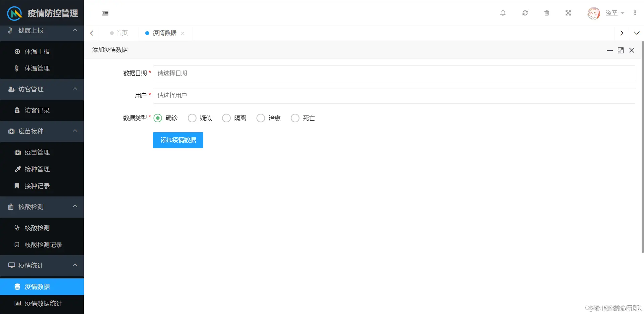Open 接种记录 in the sidebar
This screenshot has width=644, height=314.
(x=42, y=186)
